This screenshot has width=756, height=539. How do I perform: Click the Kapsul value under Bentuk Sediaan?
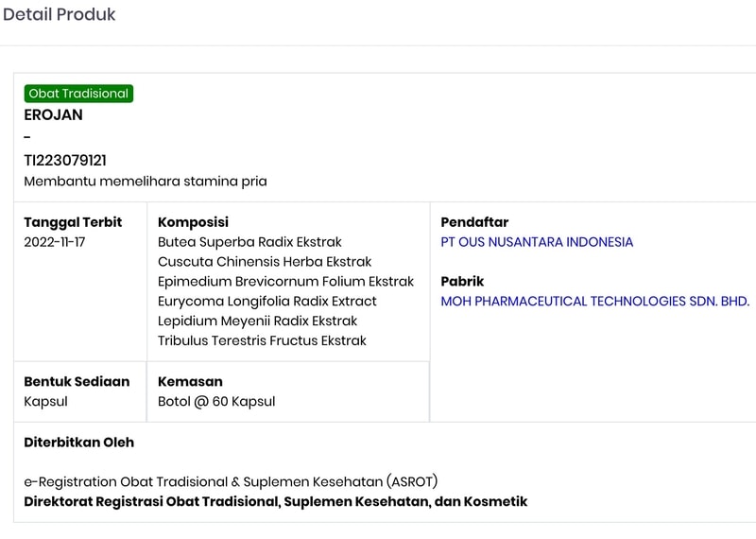pyautogui.click(x=45, y=402)
